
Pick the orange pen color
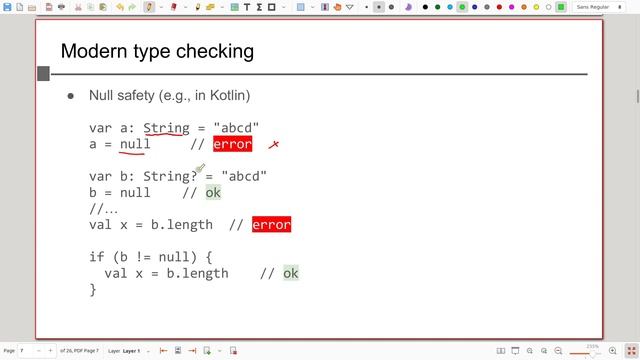524,7
